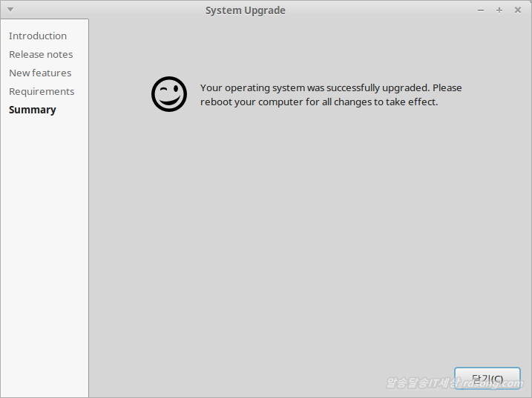The width and height of the screenshot is (532, 398).
Task: Click the word 'Please' in the message
Action: [447, 87]
